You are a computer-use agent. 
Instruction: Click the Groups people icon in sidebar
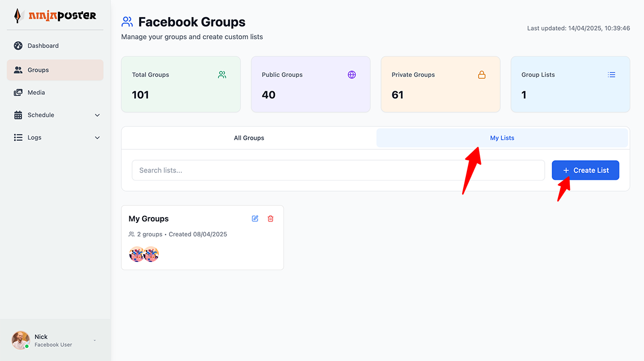pyautogui.click(x=18, y=70)
